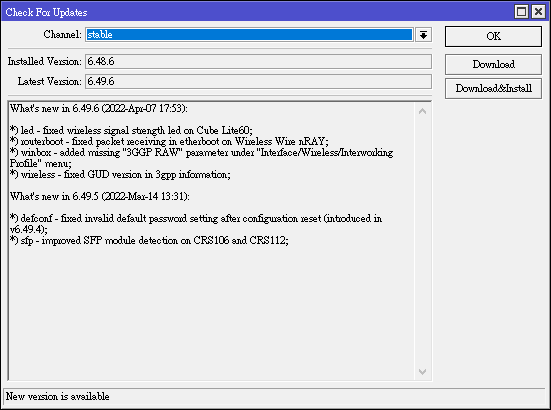Image resolution: width=551 pixels, height=410 pixels.
Task: Click the Download&Install button
Action: point(493,88)
